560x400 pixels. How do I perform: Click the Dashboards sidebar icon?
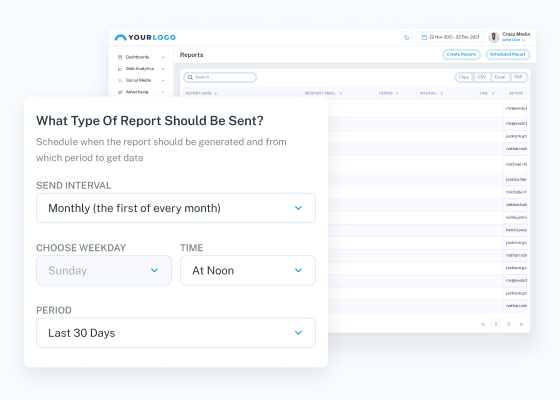click(x=120, y=57)
